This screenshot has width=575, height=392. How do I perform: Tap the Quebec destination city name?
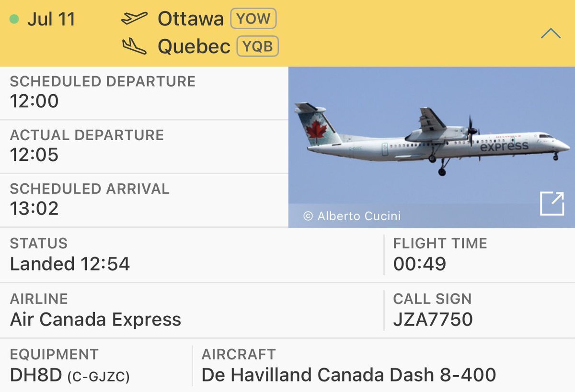(x=194, y=47)
